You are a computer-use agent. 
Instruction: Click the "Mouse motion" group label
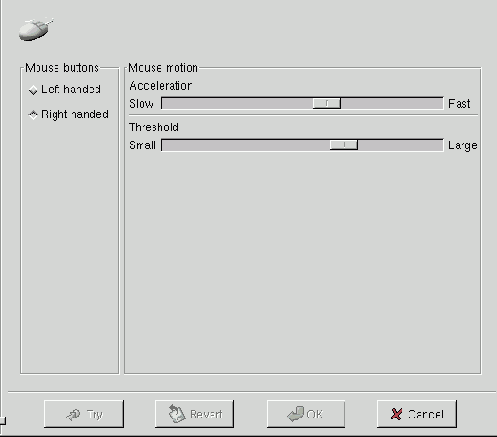pyautogui.click(x=163, y=68)
